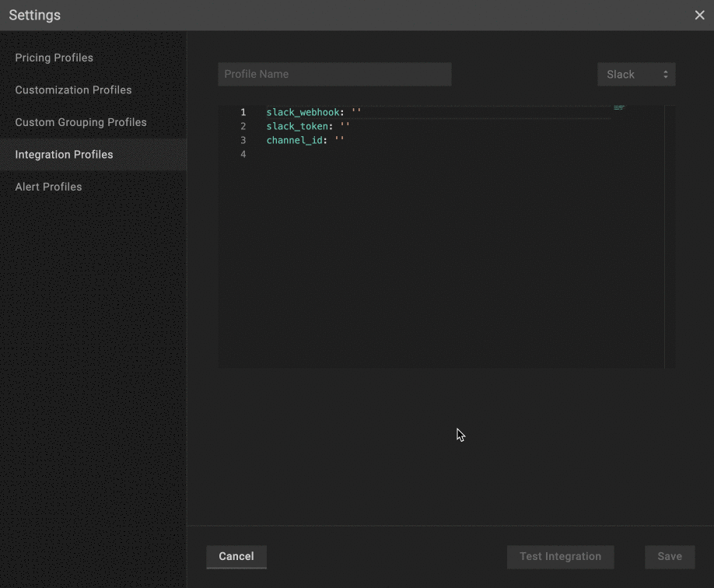The image size is (714, 588).
Task: Go to Customization Profiles
Action: click(x=73, y=90)
